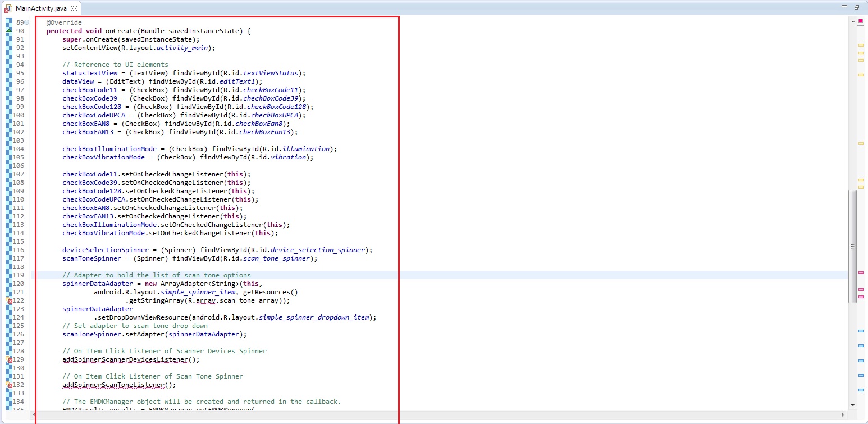868x424 pixels.
Task: Click the vertical scrollbar thumb
Action: (x=852, y=246)
